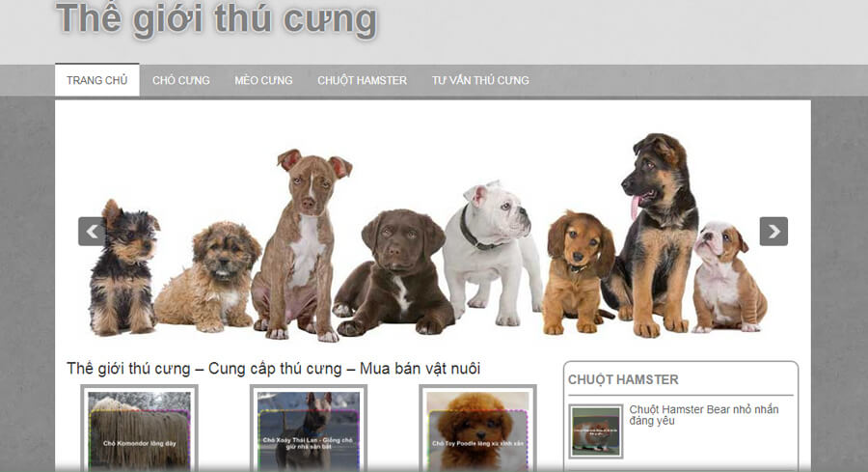Open the Chó Cưng menu item
The width and height of the screenshot is (868, 472).
pyautogui.click(x=181, y=80)
